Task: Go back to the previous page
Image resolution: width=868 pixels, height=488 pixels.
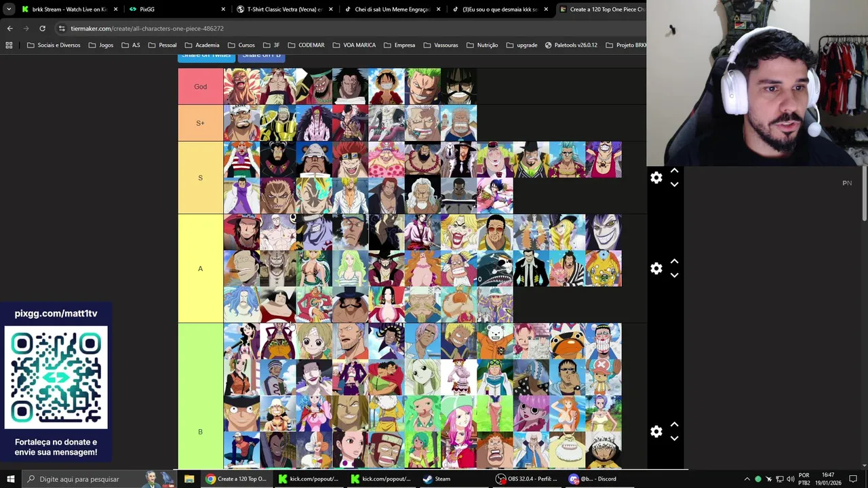Action: pos(9,28)
